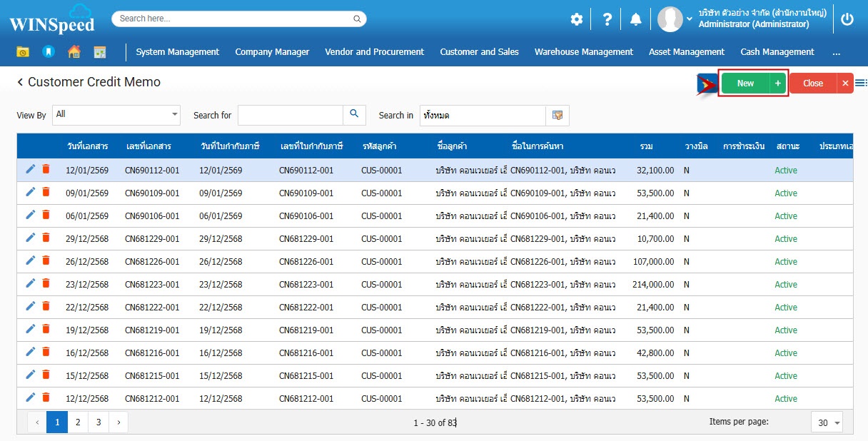This screenshot has height=441, width=868.
Task: Click the settings gear icon in header
Action: click(x=577, y=20)
